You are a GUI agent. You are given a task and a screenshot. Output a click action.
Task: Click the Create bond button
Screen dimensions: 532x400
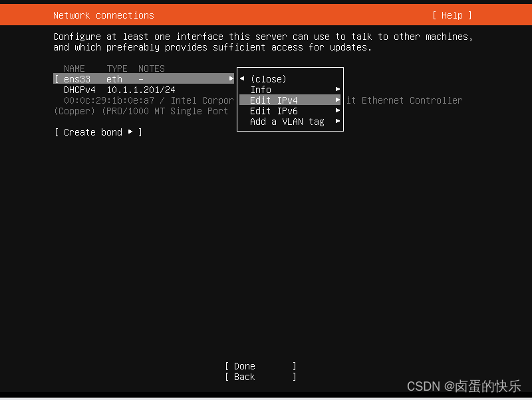[x=98, y=132]
